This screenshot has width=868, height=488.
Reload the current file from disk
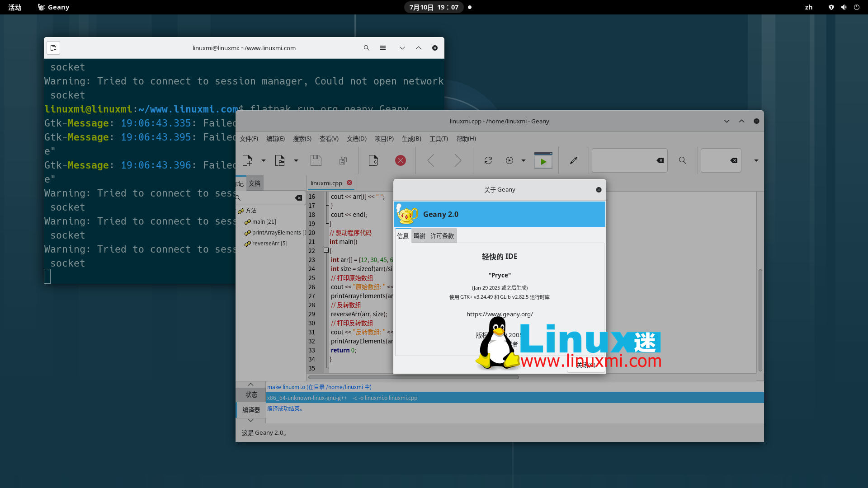pos(373,160)
